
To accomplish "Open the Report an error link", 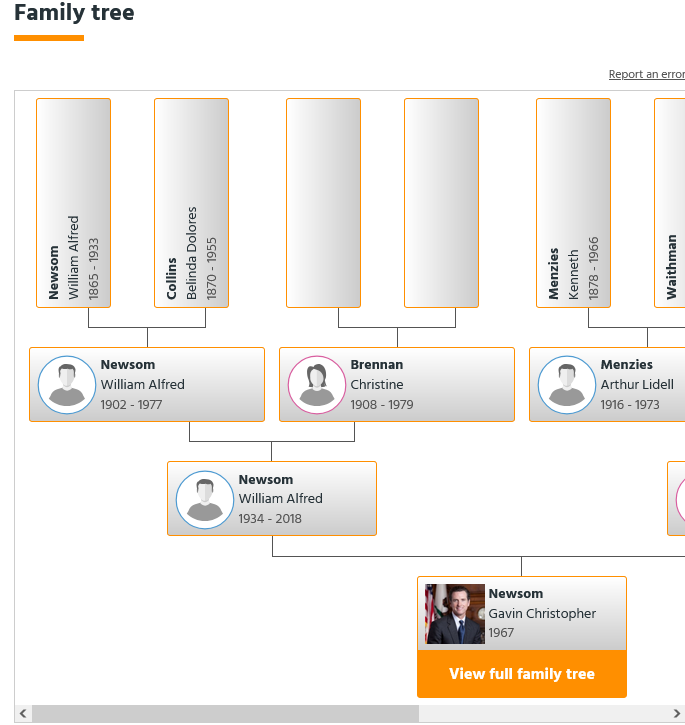I will click(x=646, y=75).
